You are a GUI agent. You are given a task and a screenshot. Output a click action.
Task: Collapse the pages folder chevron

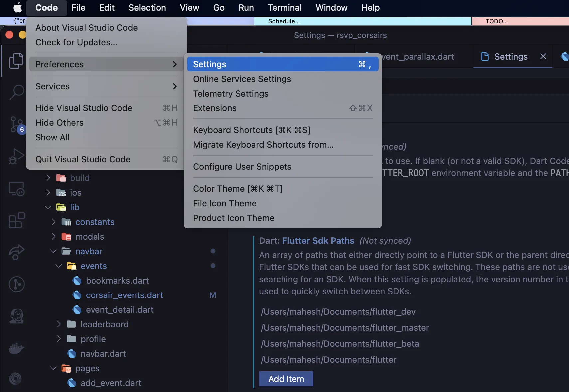click(x=53, y=368)
